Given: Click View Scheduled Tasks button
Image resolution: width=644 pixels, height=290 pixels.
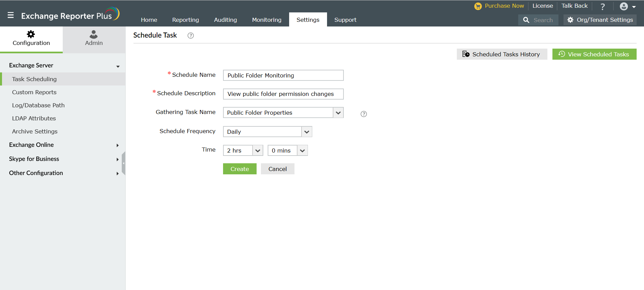Looking at the screenshot, I should (594, 54).
